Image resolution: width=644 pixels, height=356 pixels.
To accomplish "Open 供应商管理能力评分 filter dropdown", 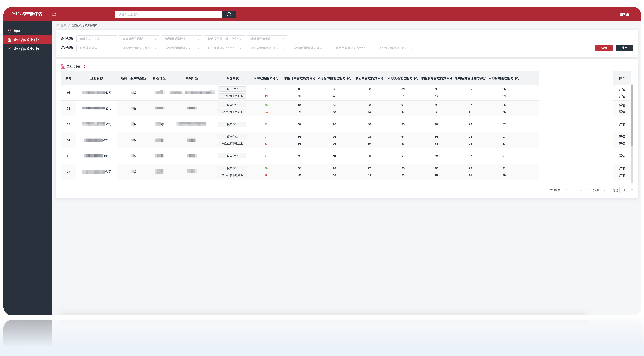I will tap(225, 48).
